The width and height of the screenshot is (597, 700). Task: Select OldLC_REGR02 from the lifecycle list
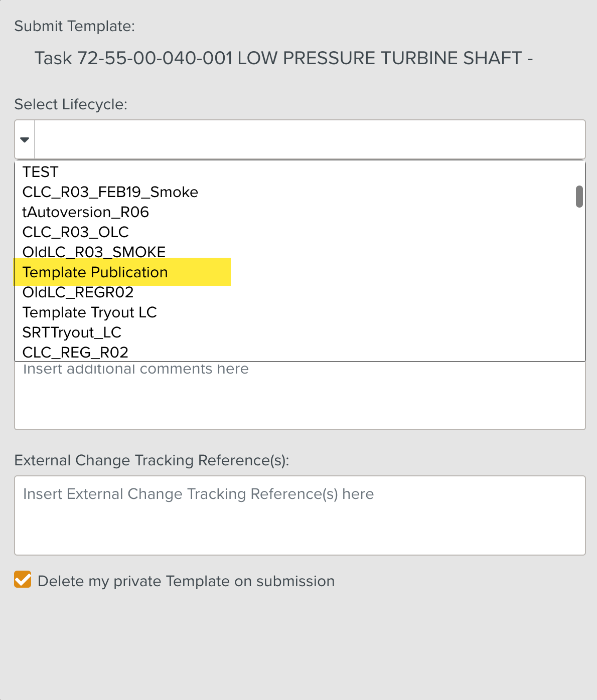coord(78,292)
